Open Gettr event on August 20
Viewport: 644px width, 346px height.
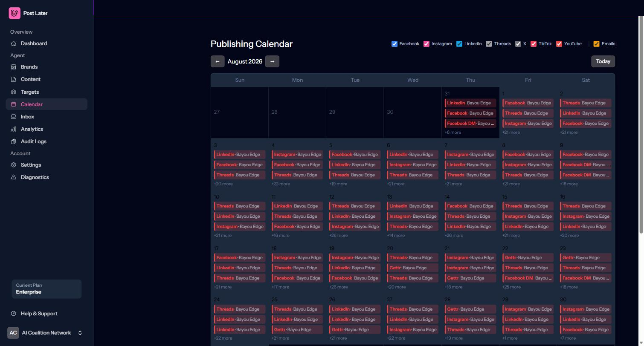pos(413,268)
